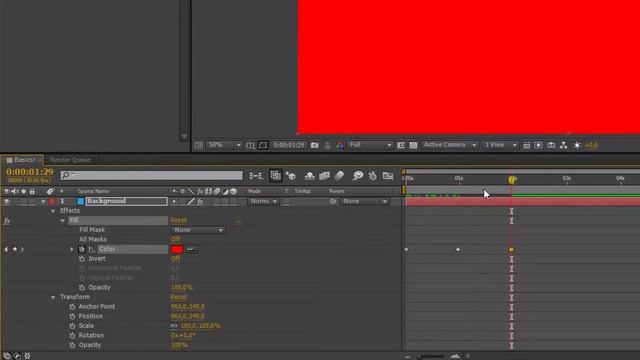Select the middle Color keyframe on the timeline

[458, 249]
